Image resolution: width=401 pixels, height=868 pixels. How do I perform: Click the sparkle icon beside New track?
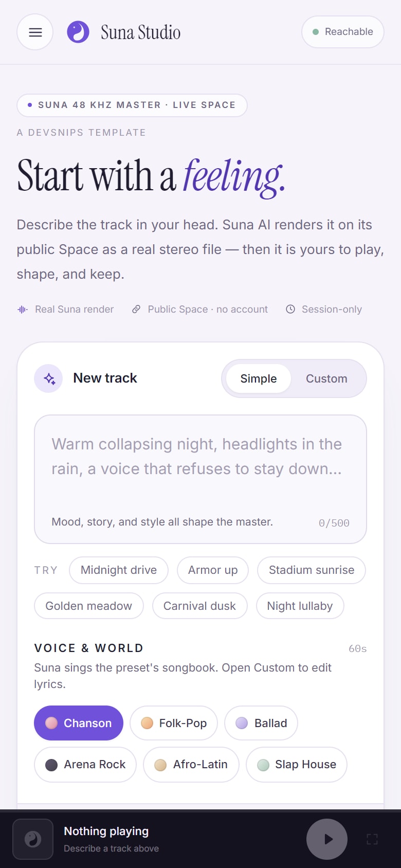pos(48,378)
